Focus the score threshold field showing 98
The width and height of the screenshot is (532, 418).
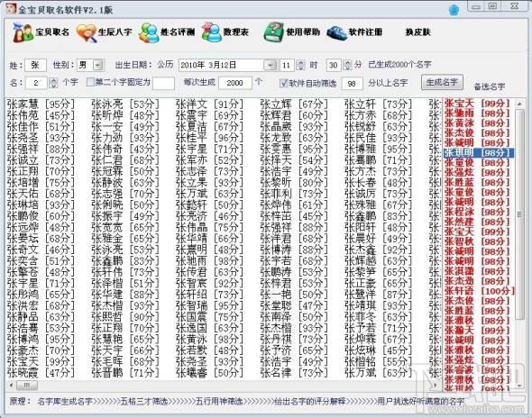pyautogui.click(x=352, y=83)
